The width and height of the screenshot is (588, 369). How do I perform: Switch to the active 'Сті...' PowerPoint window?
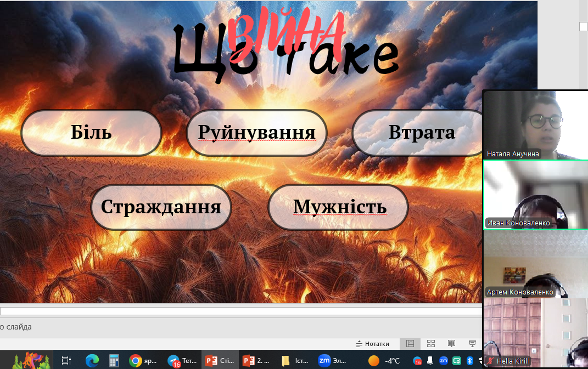tap(220, 360)
